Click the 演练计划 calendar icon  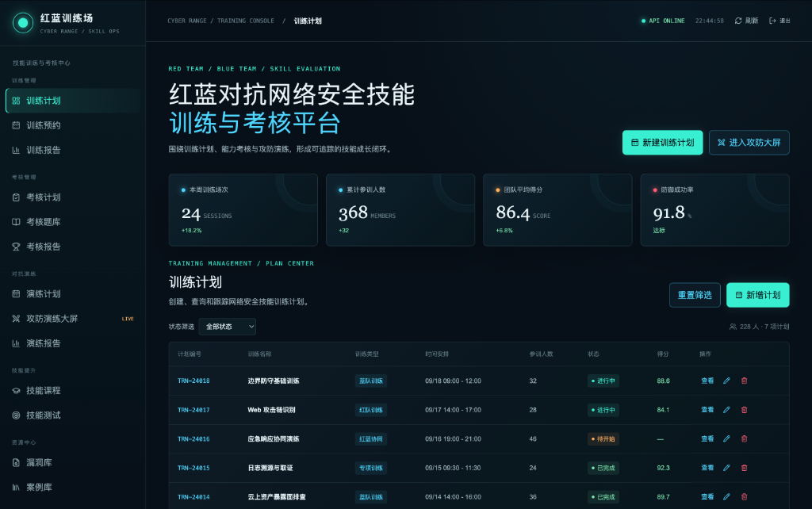(16, 294)
